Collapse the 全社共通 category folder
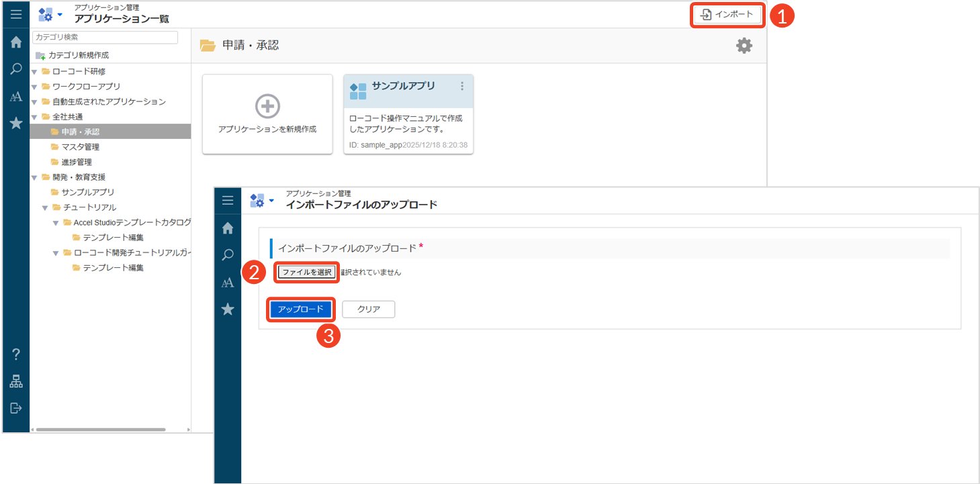 (34, 117)
